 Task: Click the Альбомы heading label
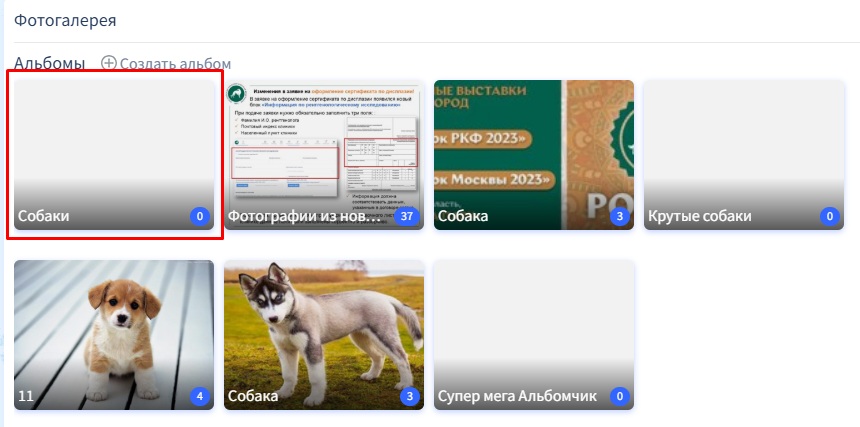(49, 64)
